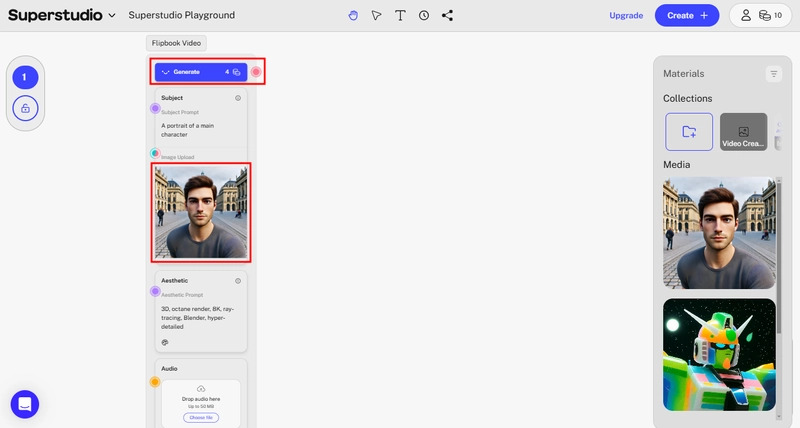
Task: Open the history clock icon
Action: click(x=424, y=15)
